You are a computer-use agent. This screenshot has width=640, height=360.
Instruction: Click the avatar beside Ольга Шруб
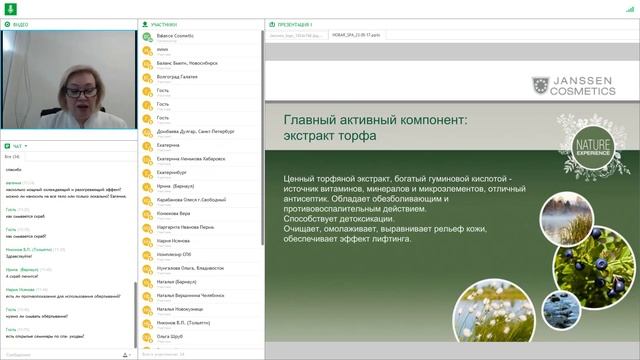[147, 338]
